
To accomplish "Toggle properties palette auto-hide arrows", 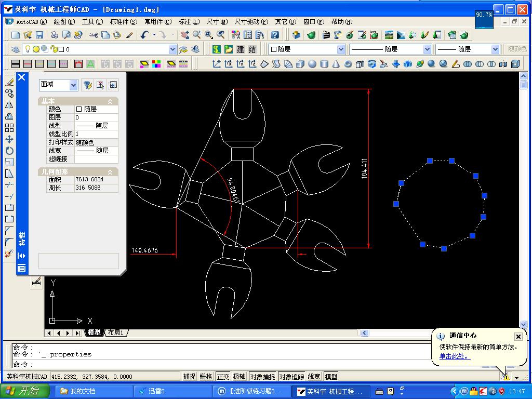I will click(x=22, y=256).
